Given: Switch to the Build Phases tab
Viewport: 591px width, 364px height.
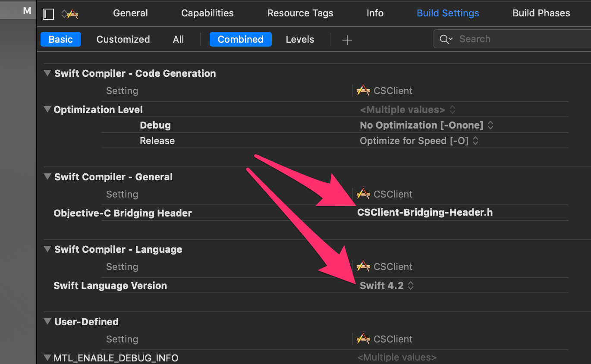Looking at the screenshot, I should point(541,13).
